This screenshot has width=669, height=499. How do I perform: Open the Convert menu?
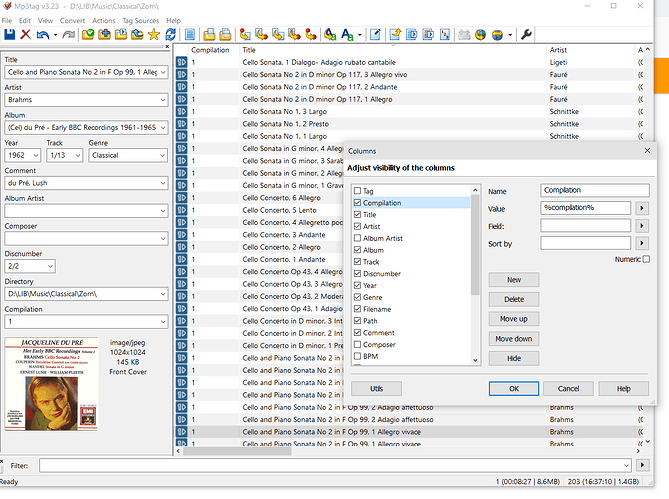click(x=72, y=20)
